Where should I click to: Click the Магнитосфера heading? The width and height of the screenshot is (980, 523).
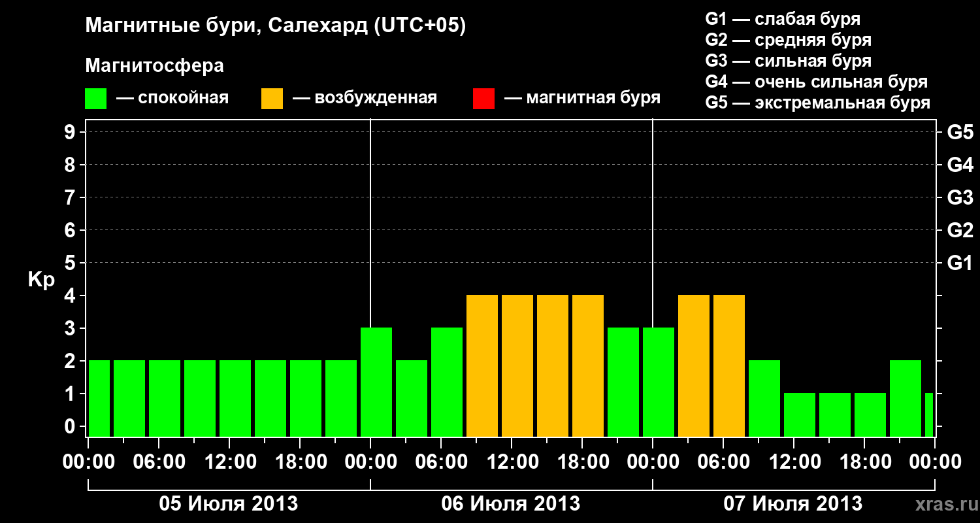click(x=154, y=66)
